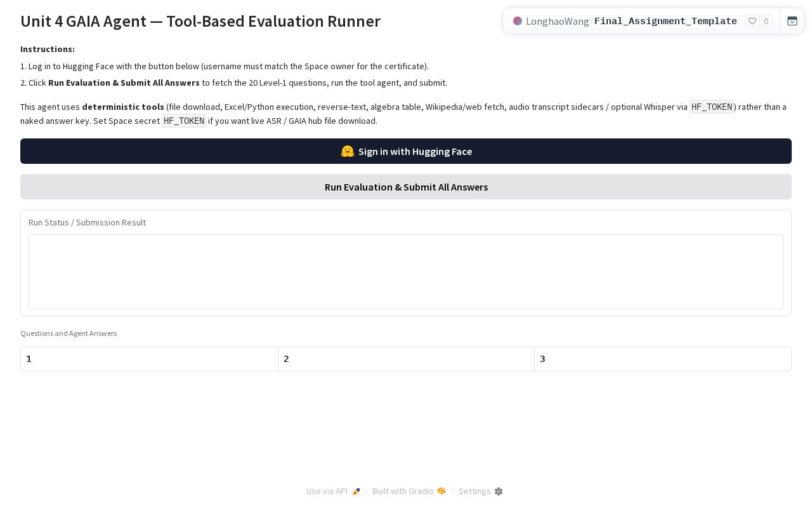812x508 pixels.
Task: Open the footer Settings link
Action: point(481,491)
